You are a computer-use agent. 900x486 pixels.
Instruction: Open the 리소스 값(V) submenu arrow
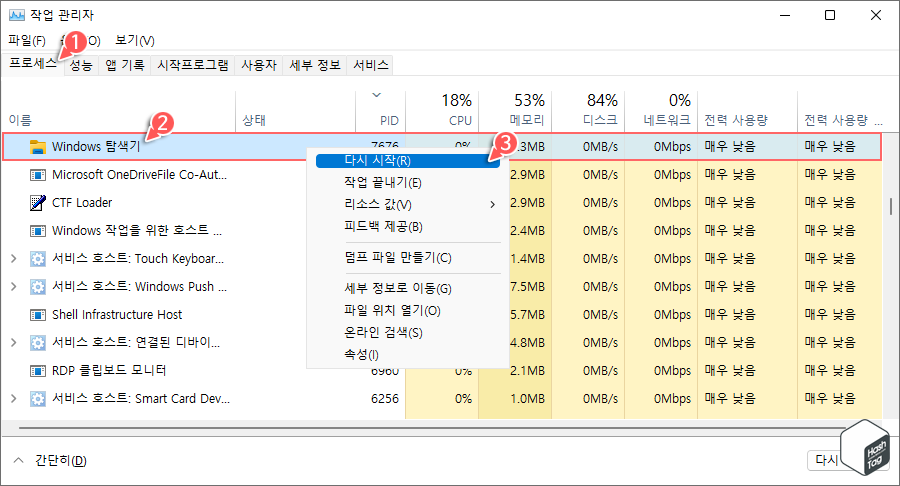coord(492,205)
